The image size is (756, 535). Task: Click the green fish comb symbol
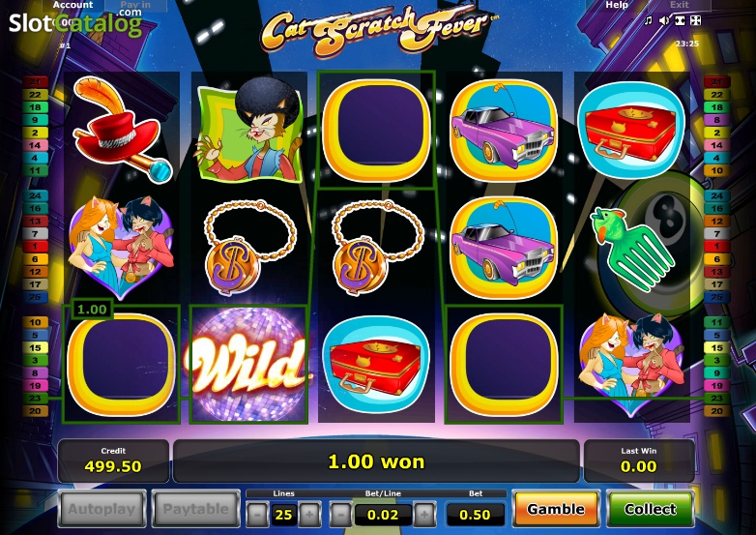point(631,247)
